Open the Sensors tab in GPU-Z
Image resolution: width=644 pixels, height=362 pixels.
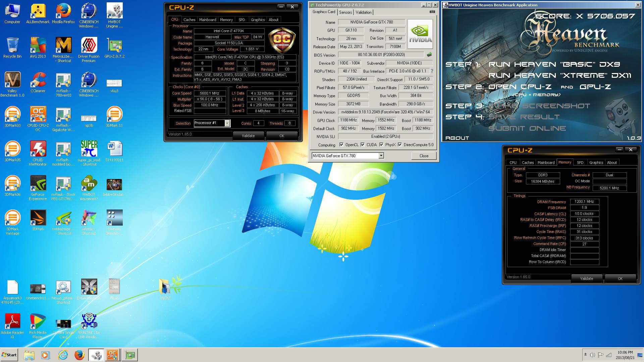345,12
